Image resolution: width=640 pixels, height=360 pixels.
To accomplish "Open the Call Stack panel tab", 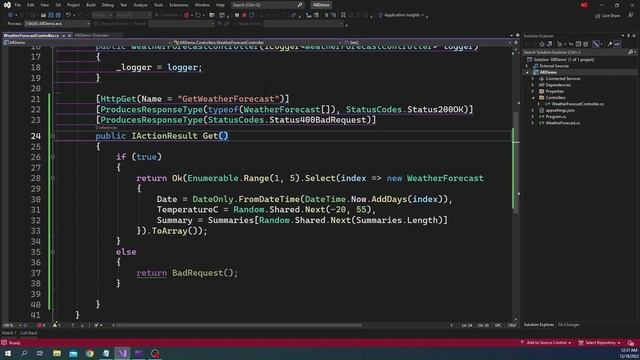I will coord(29,333).
